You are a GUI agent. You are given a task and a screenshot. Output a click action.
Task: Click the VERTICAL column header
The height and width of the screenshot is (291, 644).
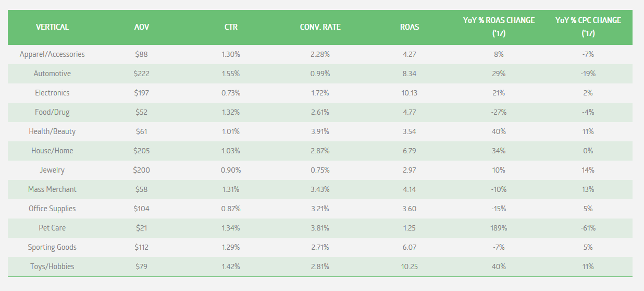[x=52, y=27]
